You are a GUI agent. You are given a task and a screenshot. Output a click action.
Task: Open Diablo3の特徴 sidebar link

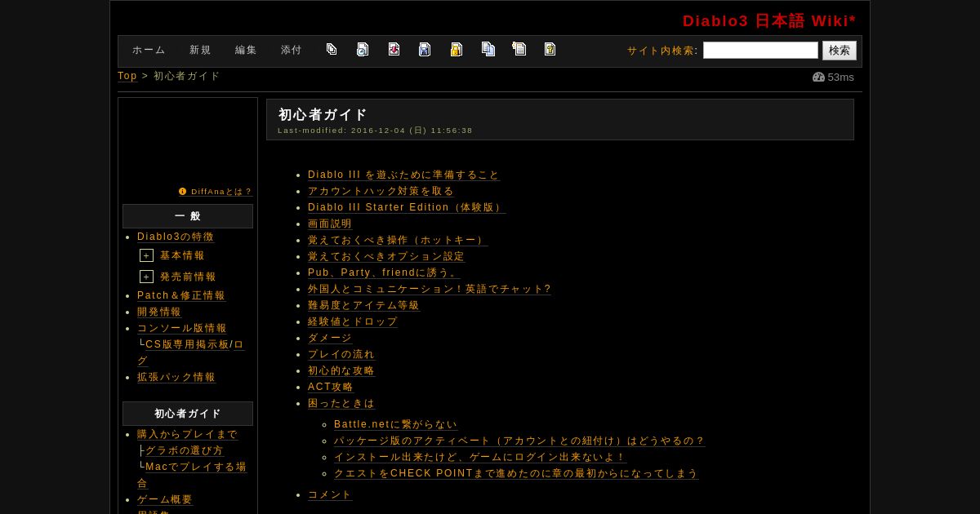click(176, 237)
